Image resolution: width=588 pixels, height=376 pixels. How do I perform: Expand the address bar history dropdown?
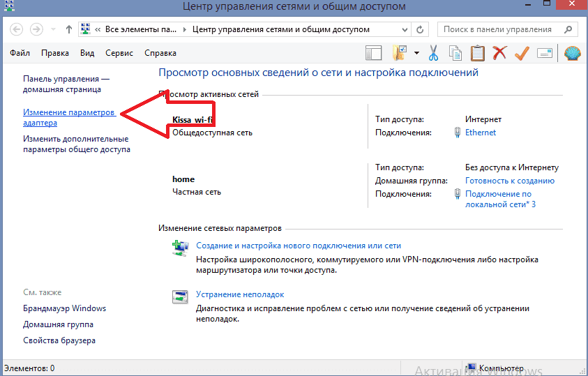pos(405,29)
